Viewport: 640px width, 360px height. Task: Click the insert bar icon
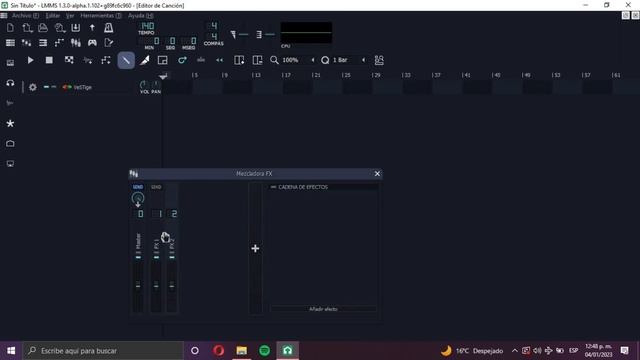click(x=239, y=60)
